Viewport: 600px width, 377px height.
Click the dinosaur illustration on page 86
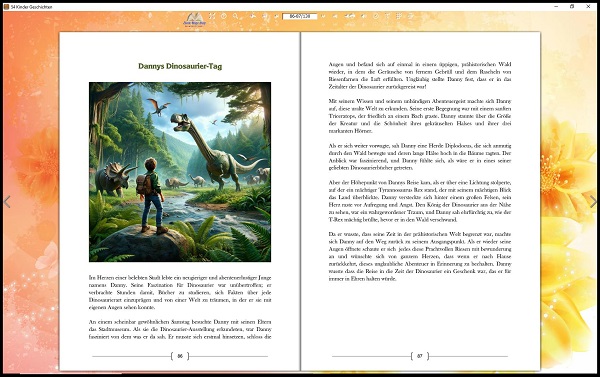180,172
